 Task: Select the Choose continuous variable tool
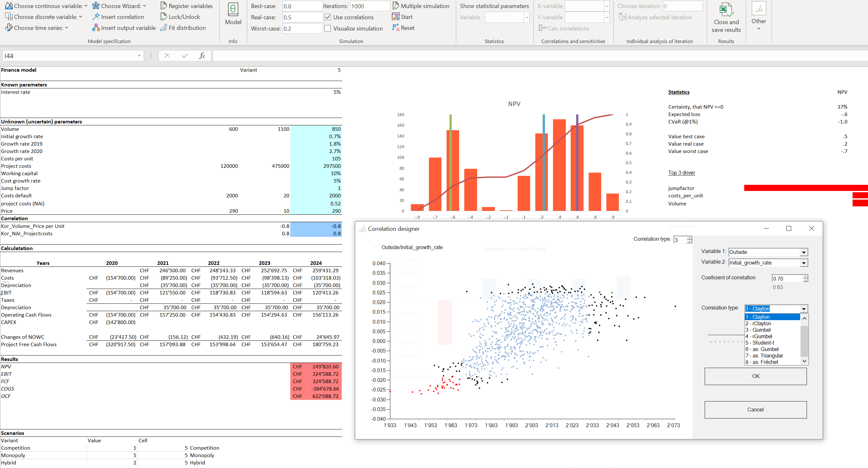tap(45, 6)
